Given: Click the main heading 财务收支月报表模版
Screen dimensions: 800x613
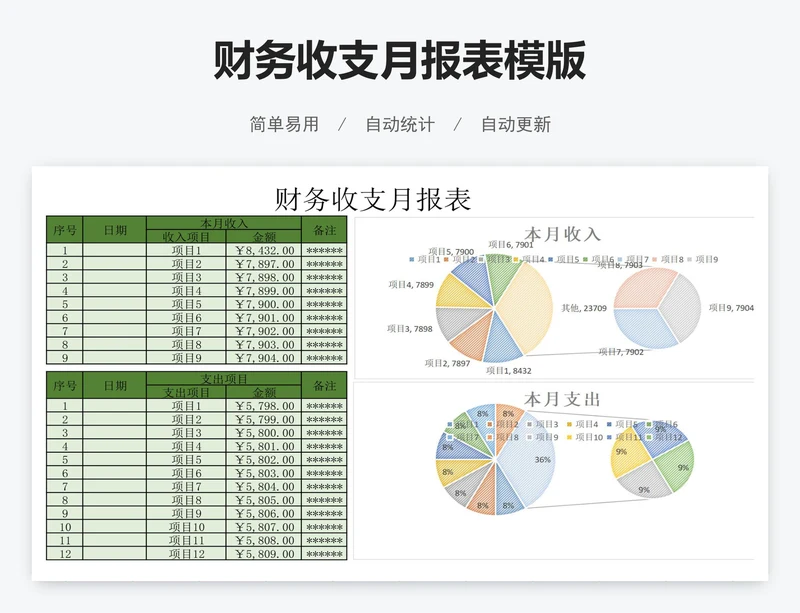Looking at the screenshot, I should 399,60.
